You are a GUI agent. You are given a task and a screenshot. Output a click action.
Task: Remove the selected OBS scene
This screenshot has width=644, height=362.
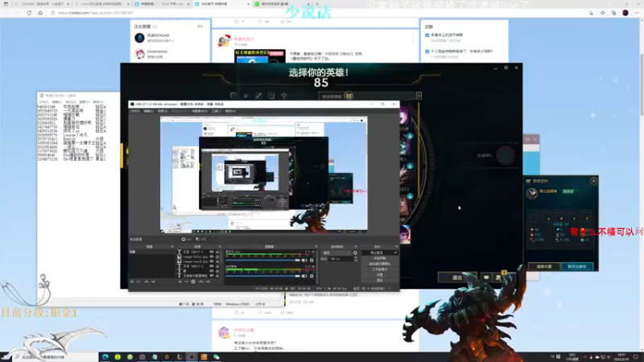coord(138,282)
